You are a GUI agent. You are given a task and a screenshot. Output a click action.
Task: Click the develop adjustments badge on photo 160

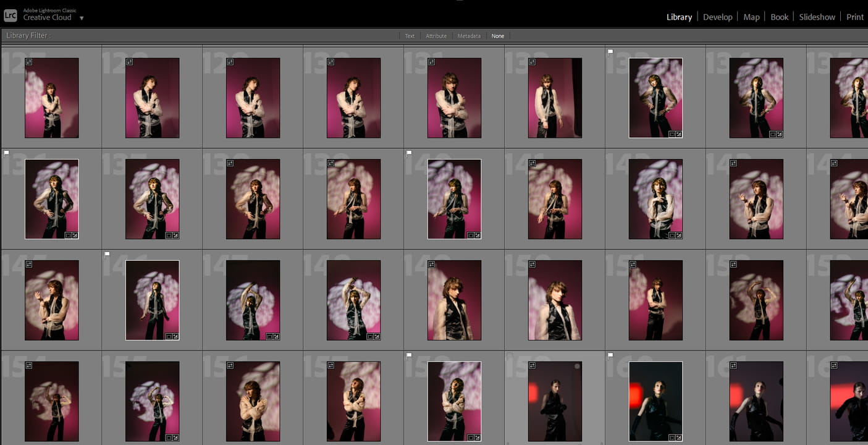click(x=678, y=438)
